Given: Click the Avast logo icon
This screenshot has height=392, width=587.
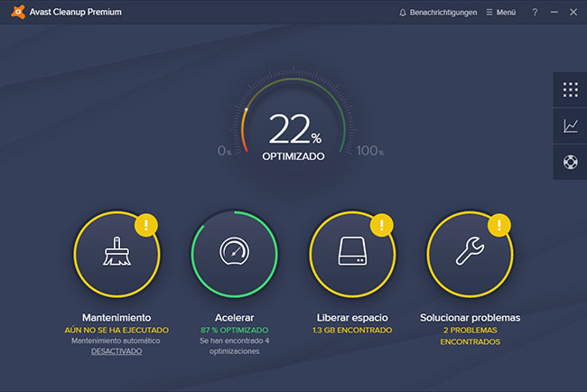Looking at the screenshot, I should click(x=18, y=12).
